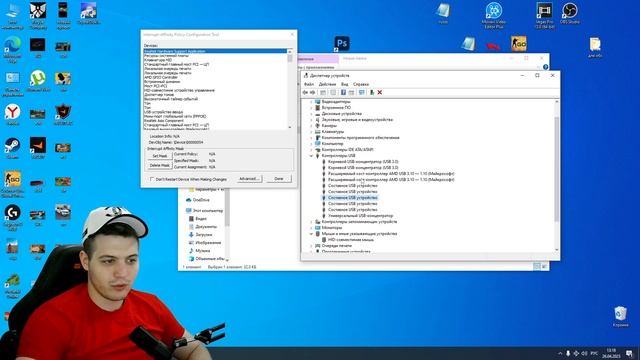This screenshot has width=640, height=360.
Task: Launch the uTorrent desktop shortcut
Action: (38, 80)
